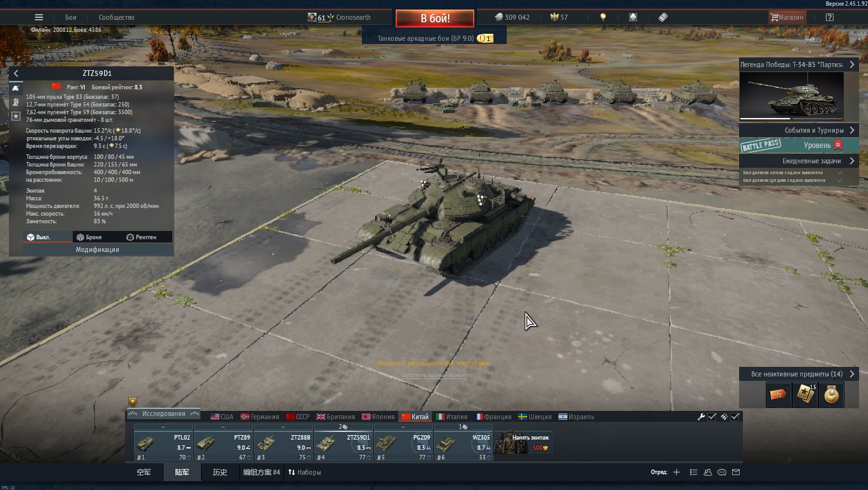Image resolution: width=868 pixels, height=490 pixels.
Task: Click the Исследования research button
Action: click(x=163, y=413)
